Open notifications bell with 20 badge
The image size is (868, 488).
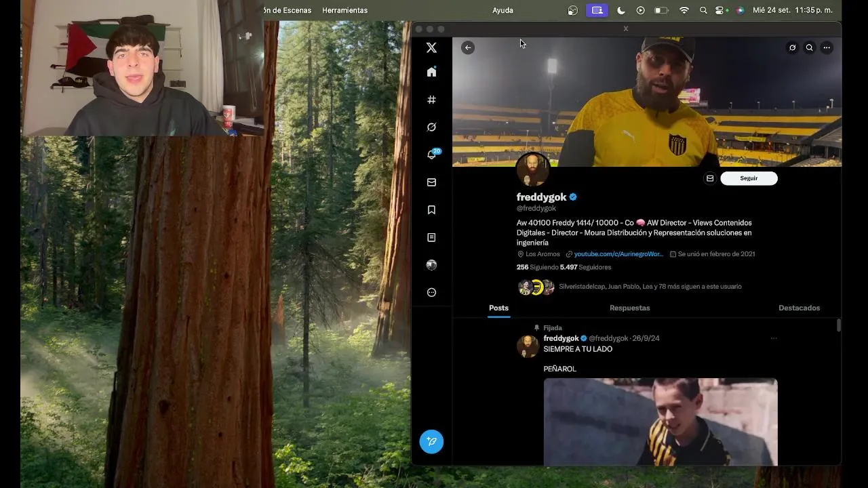pyautogui.click(x=432, y=155)
